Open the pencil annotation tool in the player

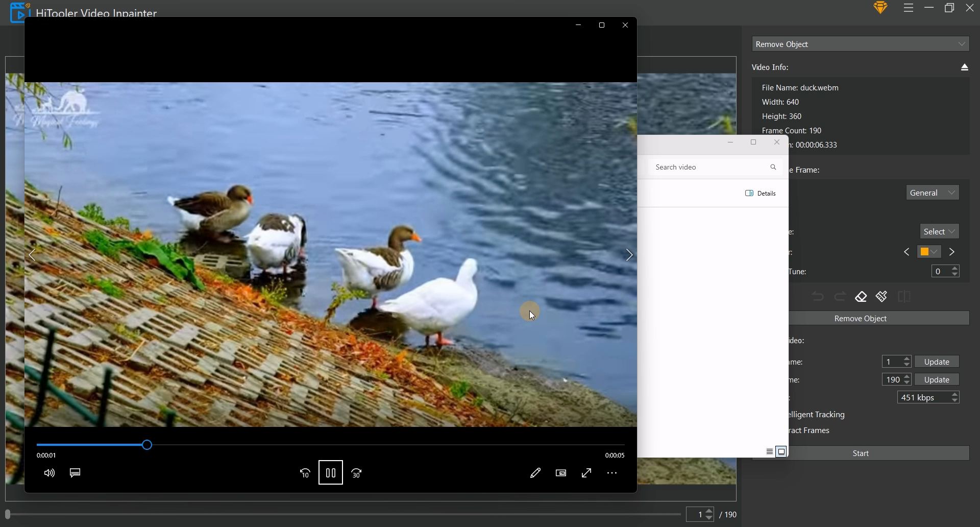coord(535,473)
